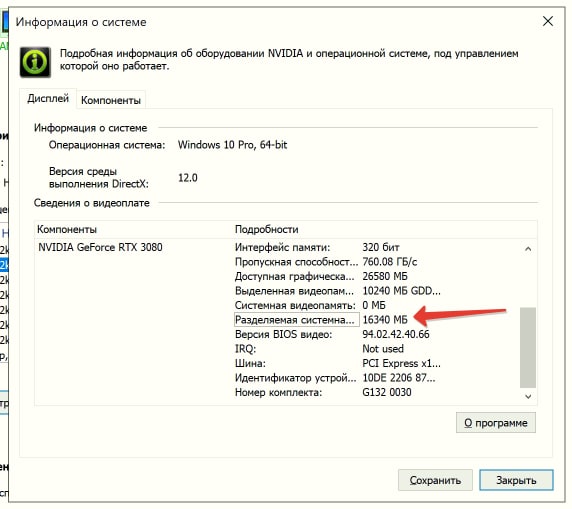Click the 10240 МБ GDD... value
This screenshot has height=509, width=572.
tap(401, 291)
